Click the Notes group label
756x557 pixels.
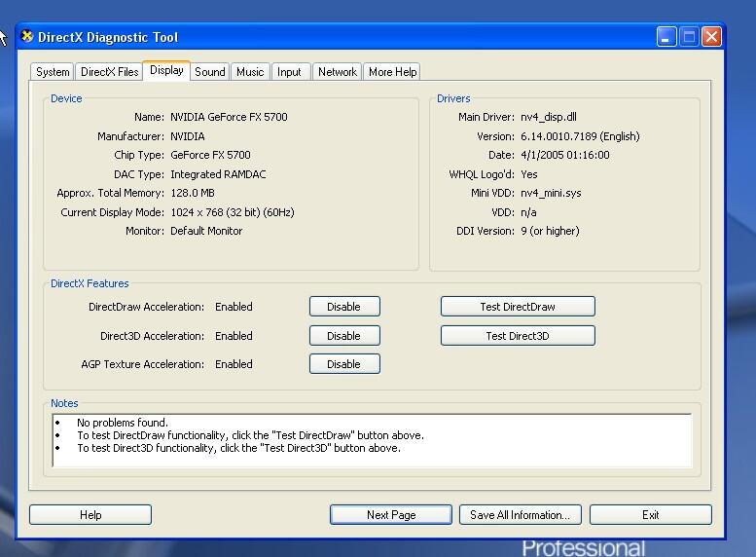[x=64, y=403]
